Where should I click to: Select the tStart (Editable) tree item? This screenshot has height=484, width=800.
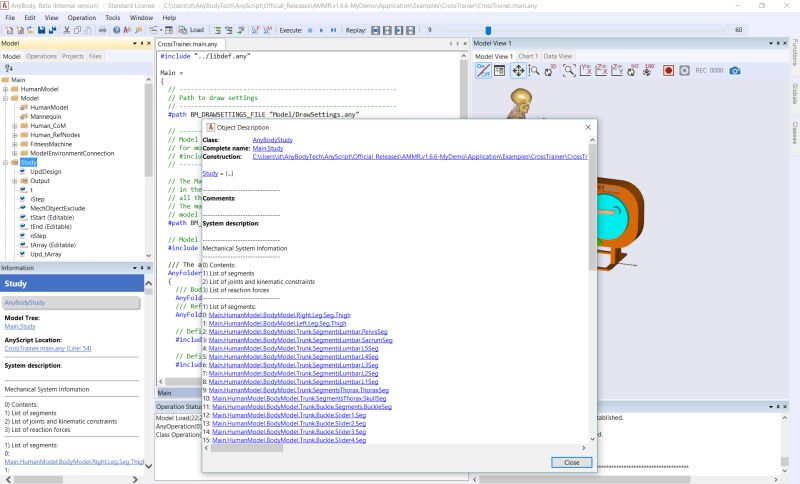[52, 218]
